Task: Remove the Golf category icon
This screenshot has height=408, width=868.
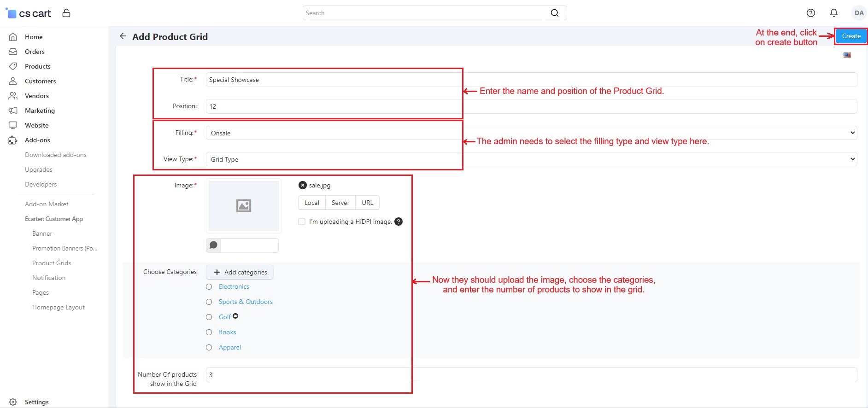Action: (235, 316)
